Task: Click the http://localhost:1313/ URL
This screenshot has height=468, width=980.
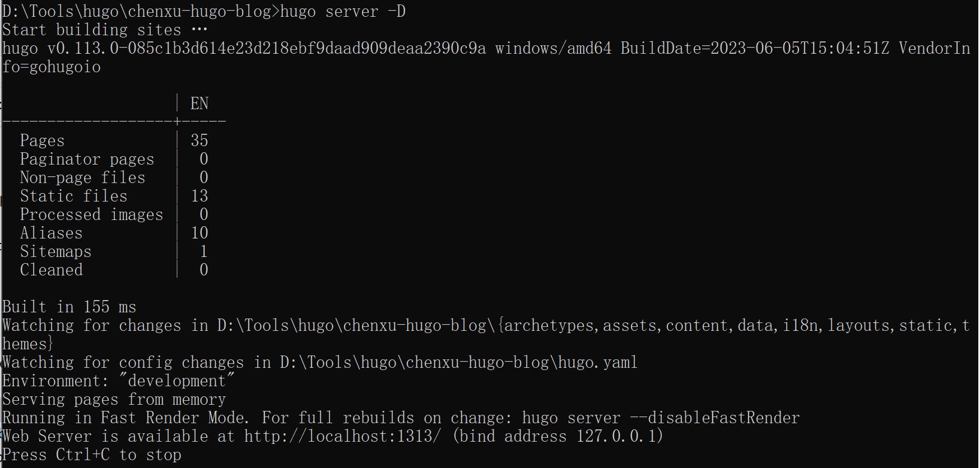Action: click(343, 436)
